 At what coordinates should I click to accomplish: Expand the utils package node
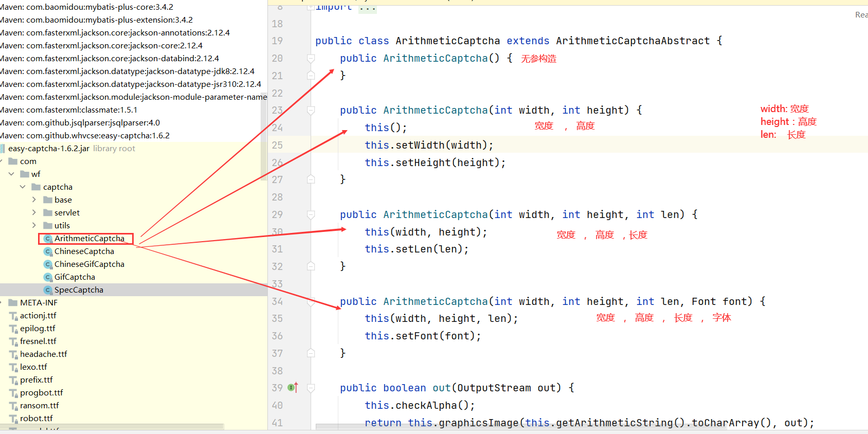(34, 226)
